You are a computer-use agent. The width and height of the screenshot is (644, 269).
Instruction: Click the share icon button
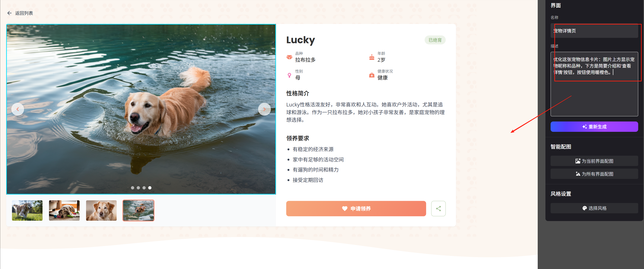pos(438,208)
